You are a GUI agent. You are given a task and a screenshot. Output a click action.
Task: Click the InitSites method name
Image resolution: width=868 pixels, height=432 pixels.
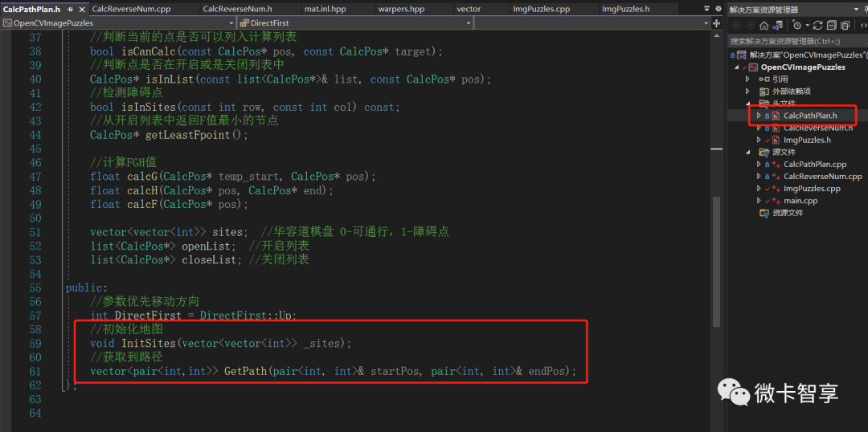point(149,344)
